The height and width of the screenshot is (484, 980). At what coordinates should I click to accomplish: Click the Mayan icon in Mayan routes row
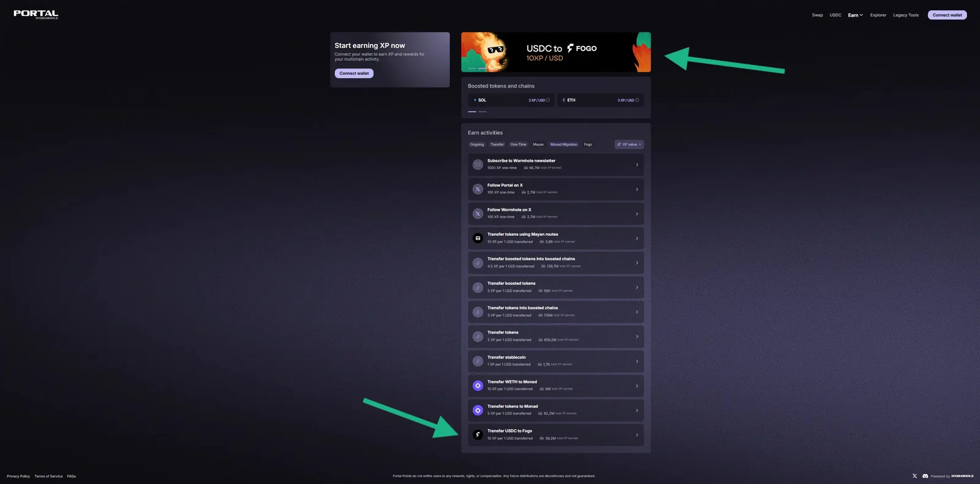(478, 238)
